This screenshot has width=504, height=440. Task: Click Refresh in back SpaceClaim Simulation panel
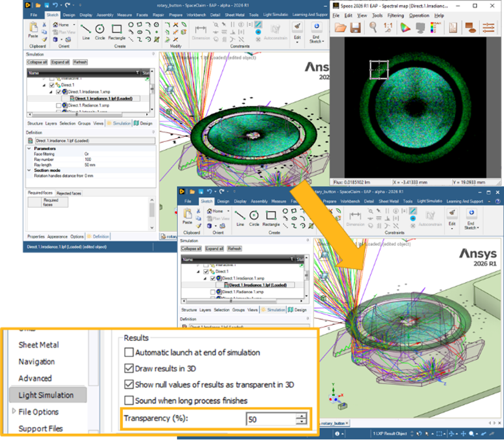[80, 63]
